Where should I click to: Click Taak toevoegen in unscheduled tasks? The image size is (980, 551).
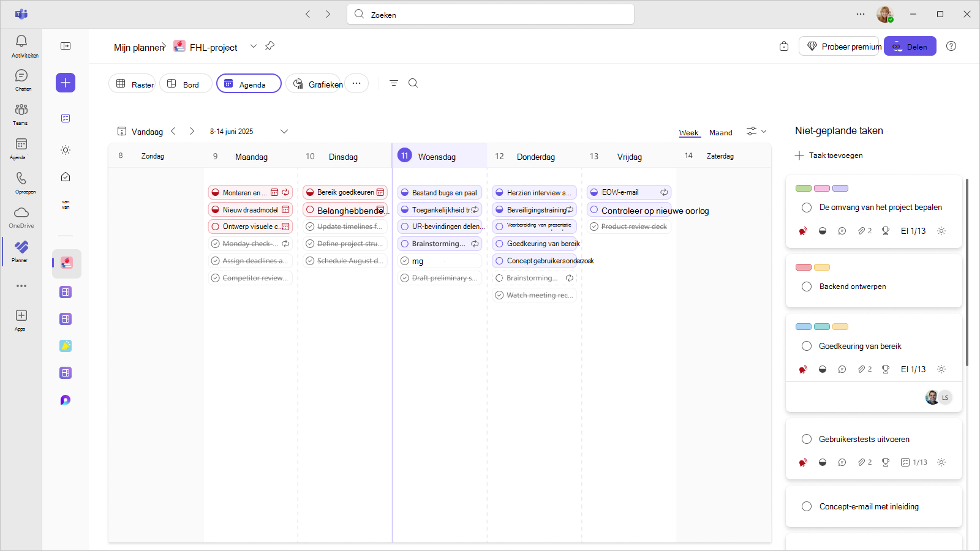pos(829,156)
